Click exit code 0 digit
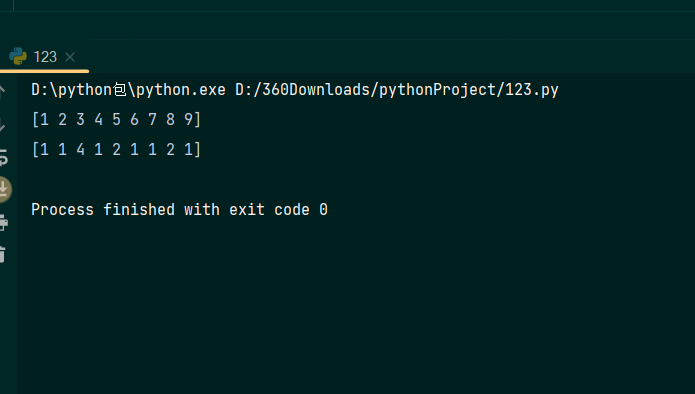This screenshot has width=695, height=394. point(324,210)
